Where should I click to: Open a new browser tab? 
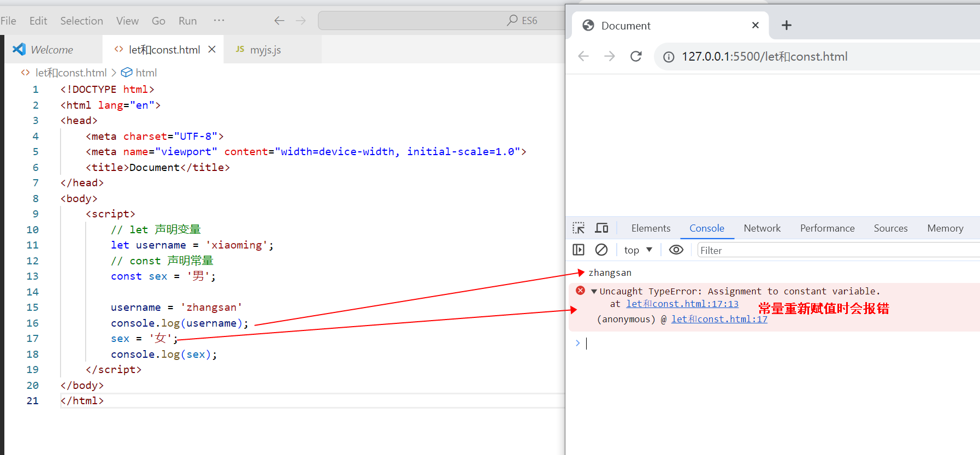(x=787, y=25)
